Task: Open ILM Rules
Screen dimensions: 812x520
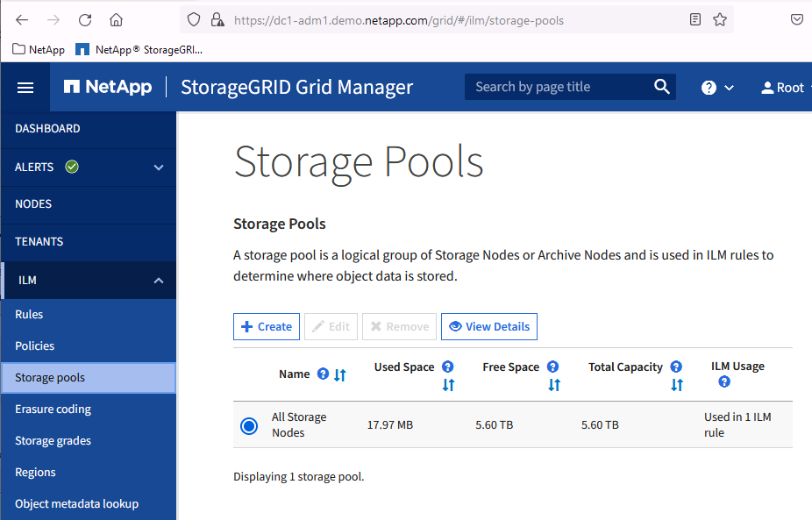Action: [x=29, y=315]
